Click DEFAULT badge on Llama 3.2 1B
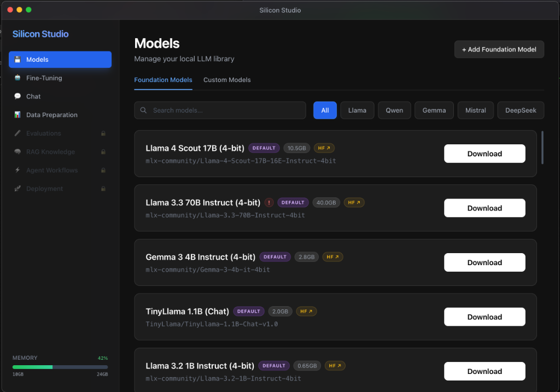This screenshot has width=560, height=392. (x=274, y=366)
